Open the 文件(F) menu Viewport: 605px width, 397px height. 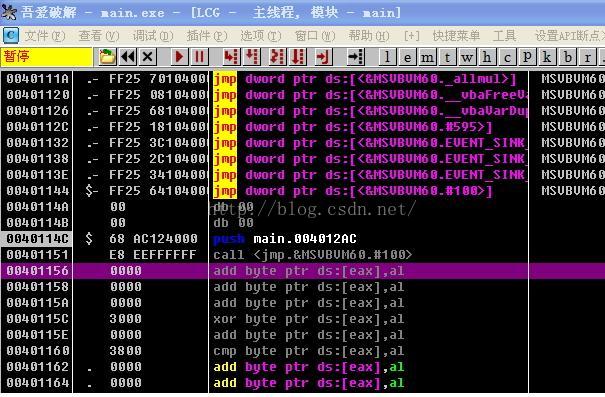[45, 36]
